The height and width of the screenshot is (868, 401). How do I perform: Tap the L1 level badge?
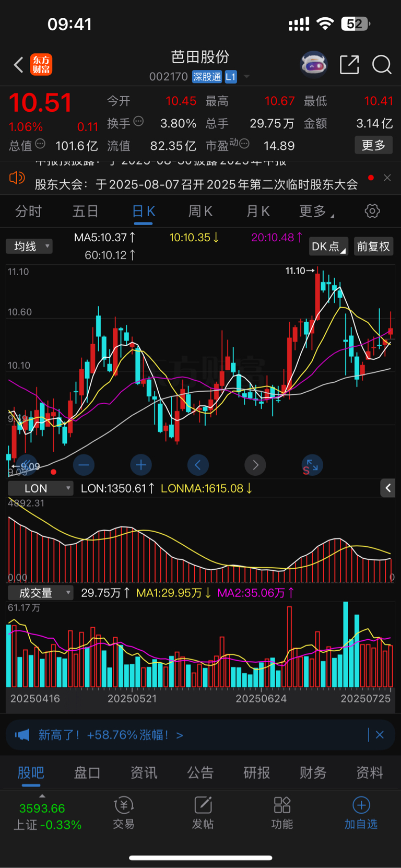click(x=231, y=77)
